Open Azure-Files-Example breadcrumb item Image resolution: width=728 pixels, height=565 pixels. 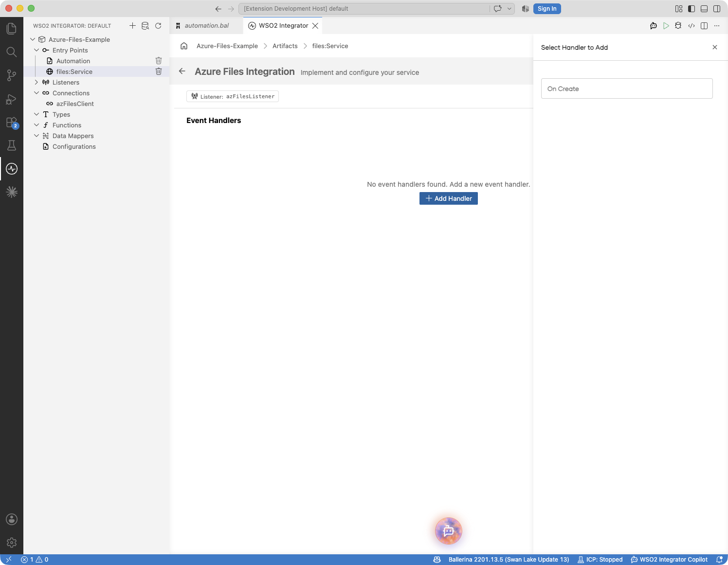click(x=227, y=46)
